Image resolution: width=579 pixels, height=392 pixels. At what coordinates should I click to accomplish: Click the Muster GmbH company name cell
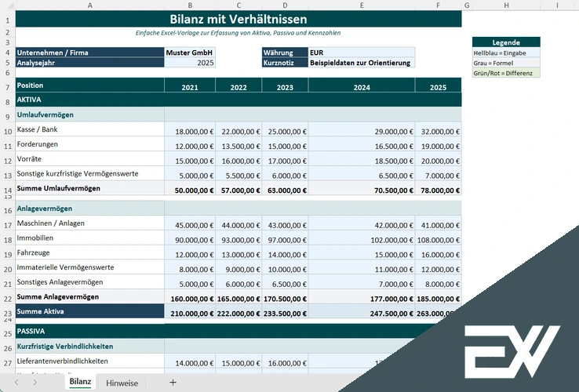[190, 53]
